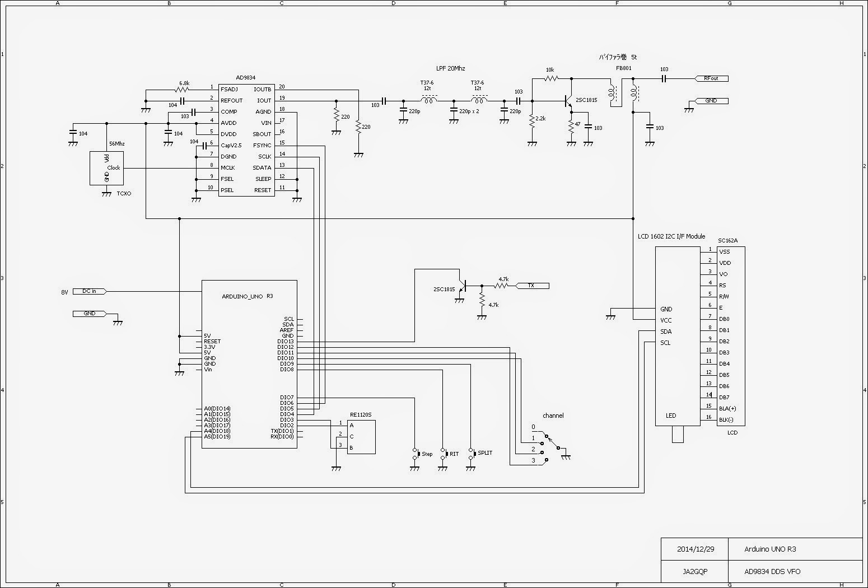Toggle the Step pushbutton switch
Viewport: 868px width, 588px height.
[416, 454]
